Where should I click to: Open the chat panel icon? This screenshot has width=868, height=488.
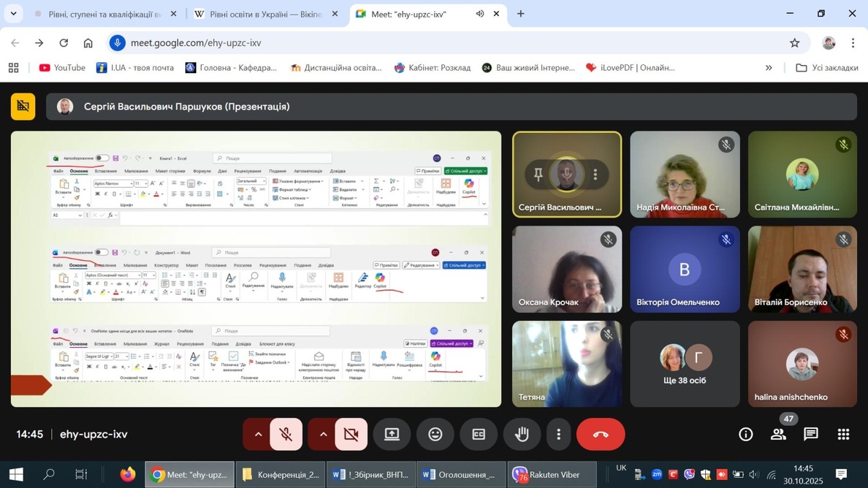[811, 435]
